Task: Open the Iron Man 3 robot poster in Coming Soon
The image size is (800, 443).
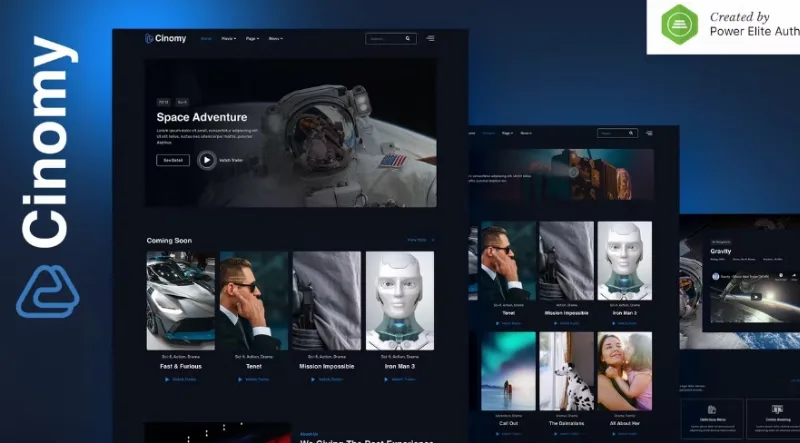Action: 400,301
